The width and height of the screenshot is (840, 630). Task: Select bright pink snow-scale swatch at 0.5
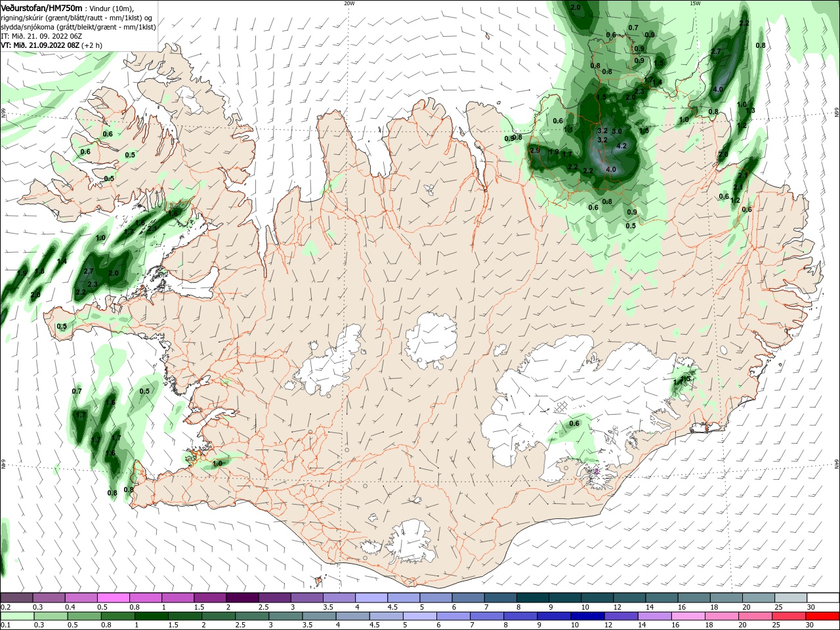[114, 598]
